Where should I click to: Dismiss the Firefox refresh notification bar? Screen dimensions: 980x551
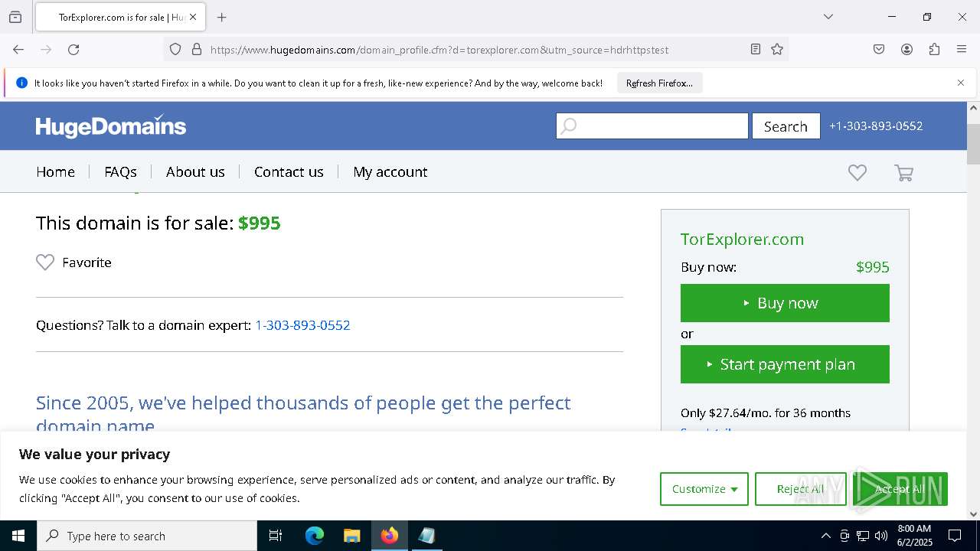click(x=961, y=83)
